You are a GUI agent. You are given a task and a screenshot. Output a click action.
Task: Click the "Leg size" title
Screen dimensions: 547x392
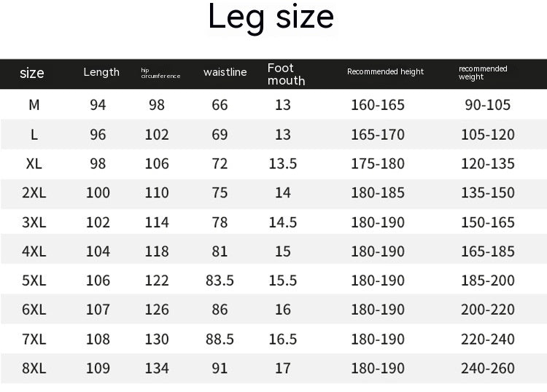click(271, 17)
